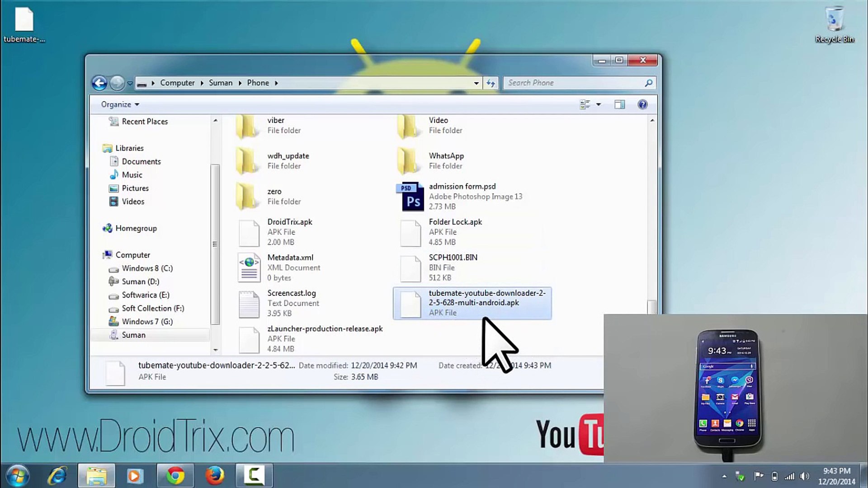Expand the view options dropdown arrow
868x488 pixels.
tap(599, 104)
